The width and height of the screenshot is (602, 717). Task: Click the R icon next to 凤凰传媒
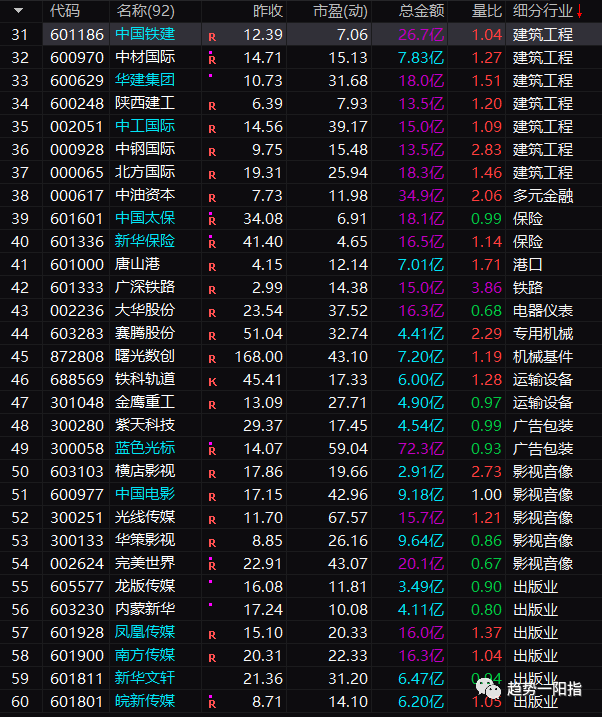click(x=212, y=635)
